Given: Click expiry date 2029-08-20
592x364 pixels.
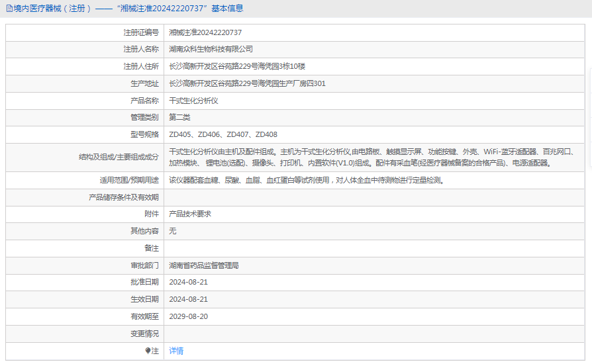Looking at the screenshot, I should pos(189,316).
